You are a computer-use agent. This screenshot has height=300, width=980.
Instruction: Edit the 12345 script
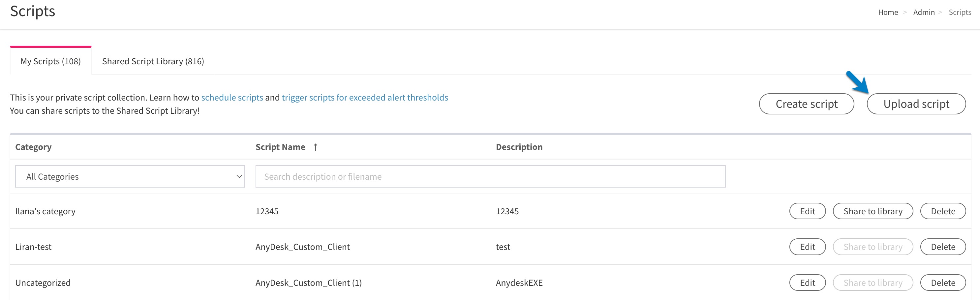(x=807, y=211)
